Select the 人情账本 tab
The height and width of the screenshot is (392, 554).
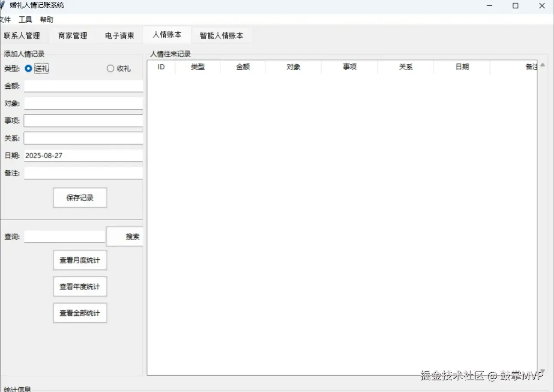[167, 35]
